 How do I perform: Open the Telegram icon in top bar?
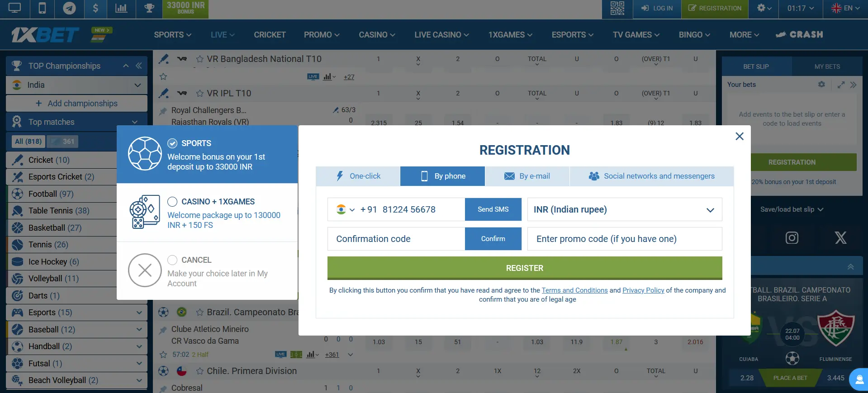tap(69, 8)
